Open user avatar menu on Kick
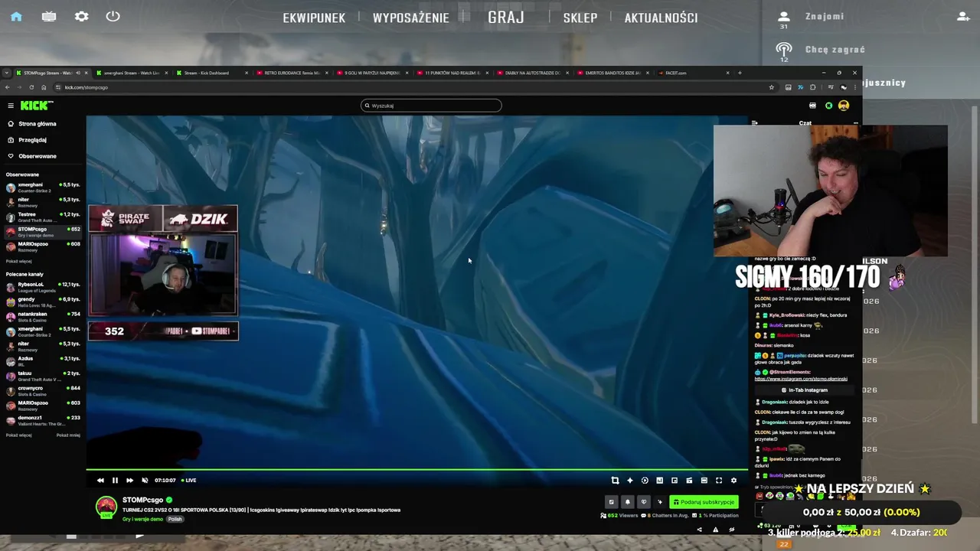This screenshot has height=551, width=980. (844, 106)
